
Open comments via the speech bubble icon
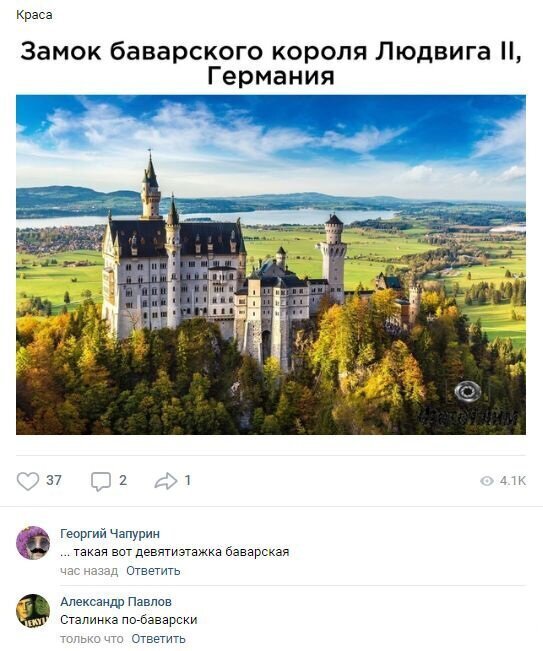(x=101, y=481)
